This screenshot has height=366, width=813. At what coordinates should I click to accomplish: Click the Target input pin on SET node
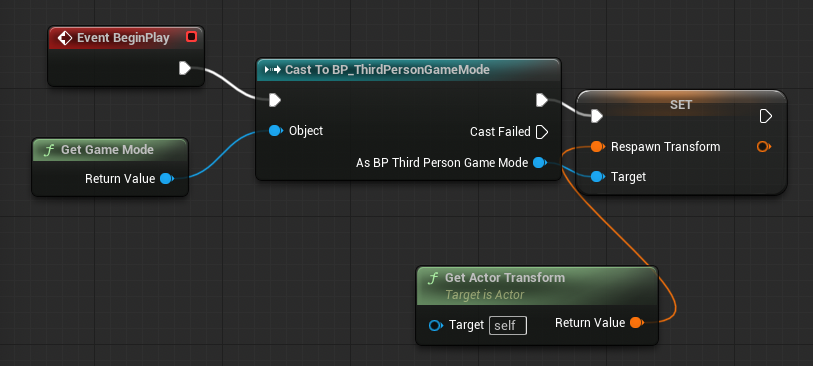[x=598, y=177]
